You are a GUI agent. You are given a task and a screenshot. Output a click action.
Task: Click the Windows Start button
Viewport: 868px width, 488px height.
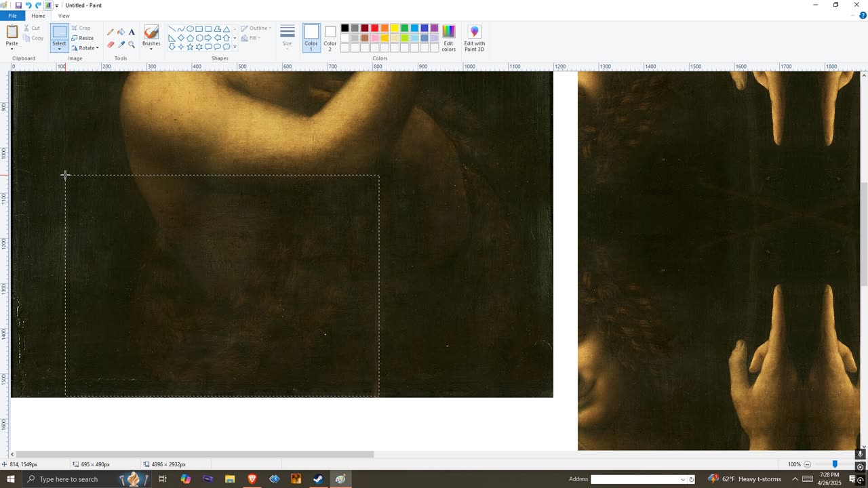point(10,479)
